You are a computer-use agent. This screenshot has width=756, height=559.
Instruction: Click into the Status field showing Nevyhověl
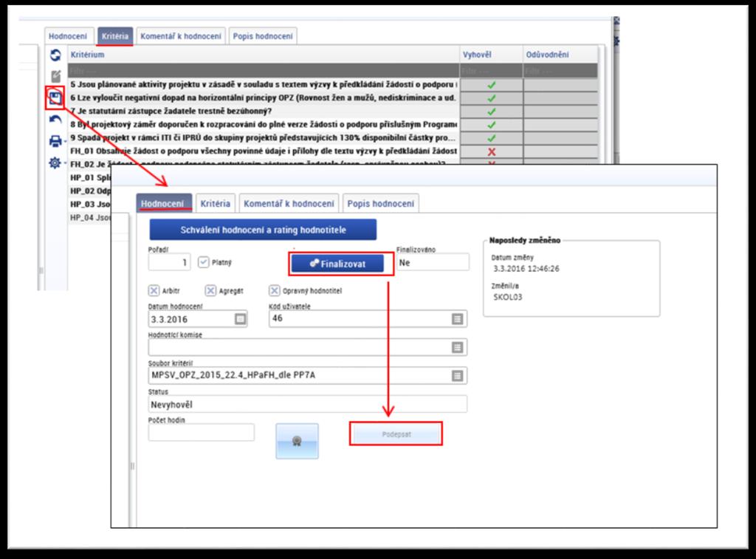(x=308, y=404)
